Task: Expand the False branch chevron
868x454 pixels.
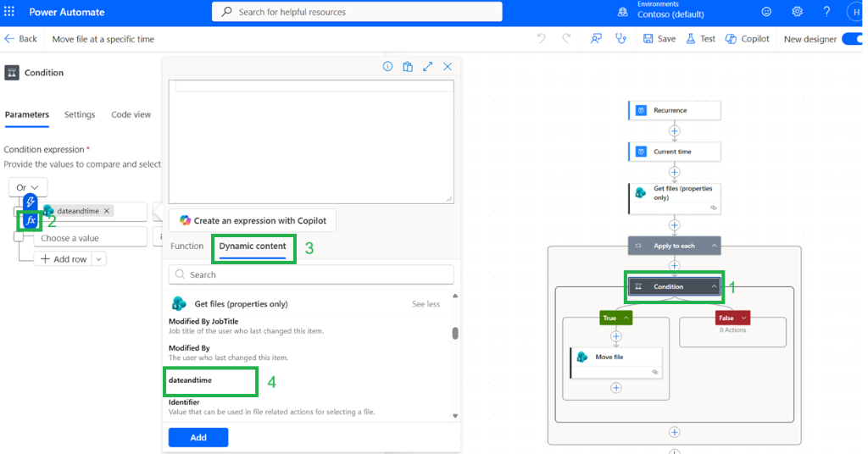Action: point(743,318)
